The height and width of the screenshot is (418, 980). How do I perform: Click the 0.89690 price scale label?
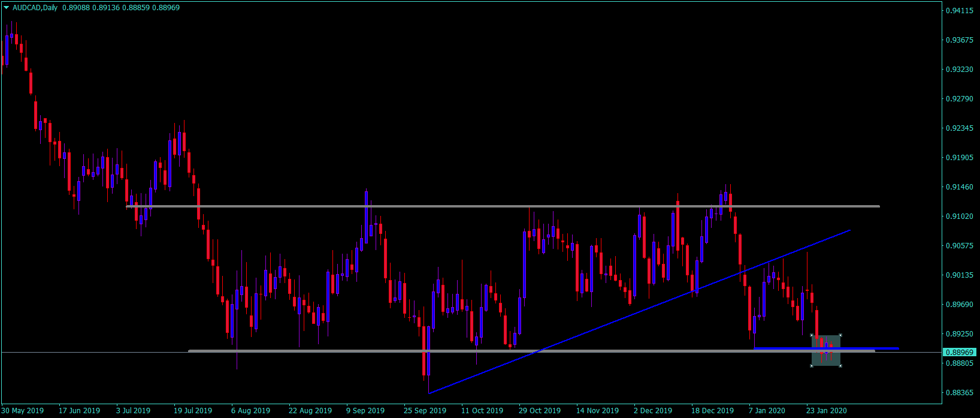958,305
